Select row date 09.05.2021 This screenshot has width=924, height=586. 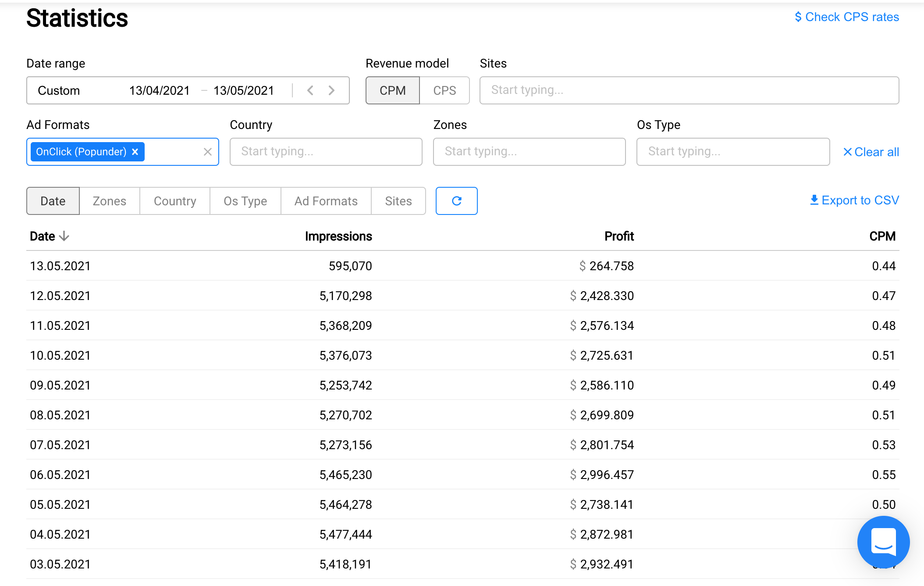[60, 386]
